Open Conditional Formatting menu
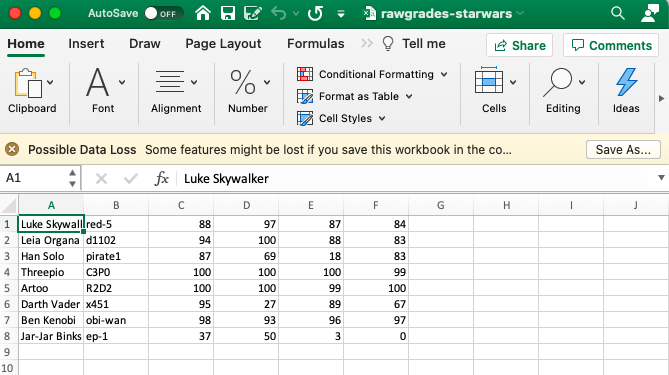 [x=372, y=74]
